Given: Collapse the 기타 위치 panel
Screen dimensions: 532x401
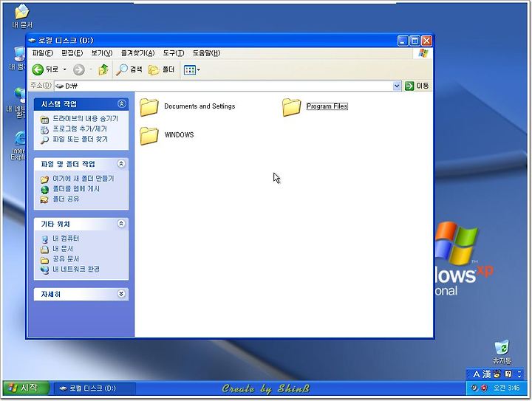Looking at the screenshot, I should coord(121,224).
